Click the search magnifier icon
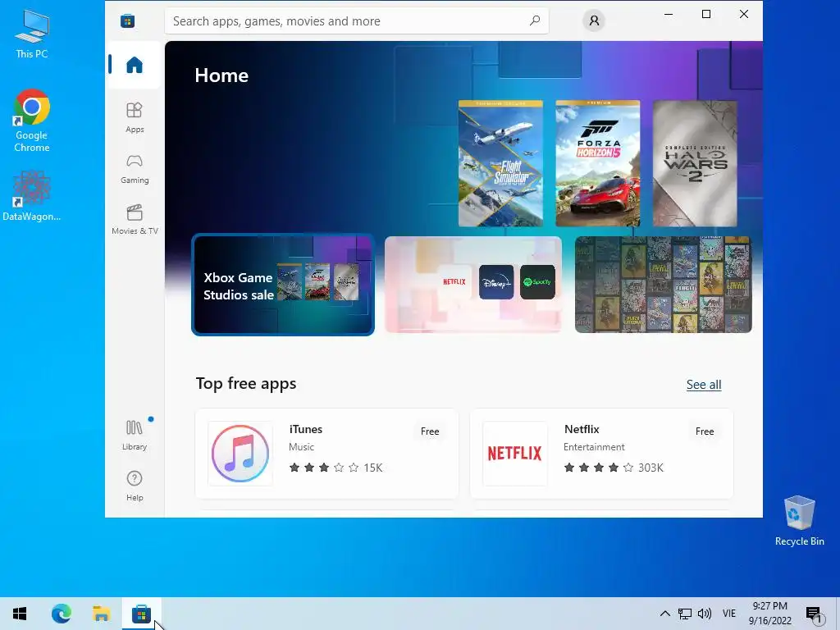The width and height of the screenshot is (840, 630). (535, 21)
